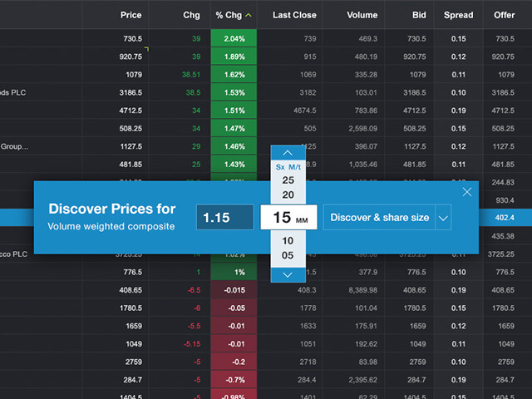This screenshot has height=399, width=532.
Task: Choose 10 in the size picker
Action: (x=288, y=240)
